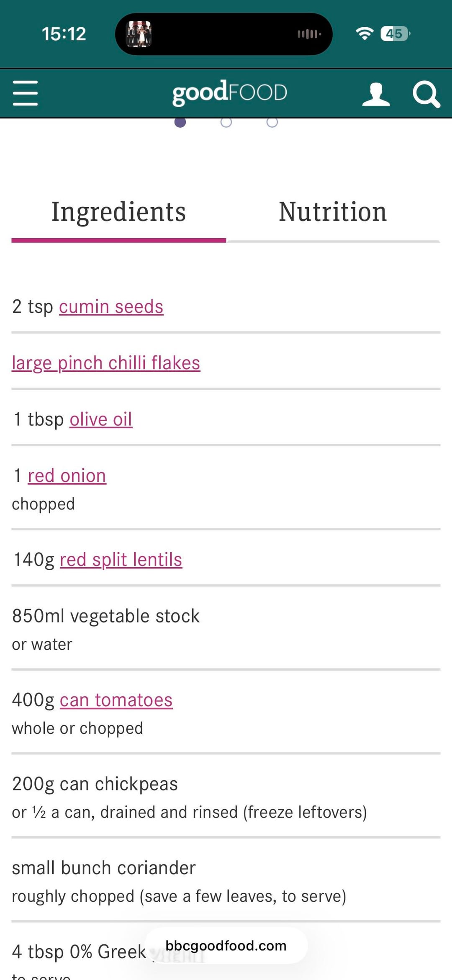Select the third carousel dot
Image resolution: width=452 pixels, height=980 pixels.
pyautogui.click(x=272, y=122)
